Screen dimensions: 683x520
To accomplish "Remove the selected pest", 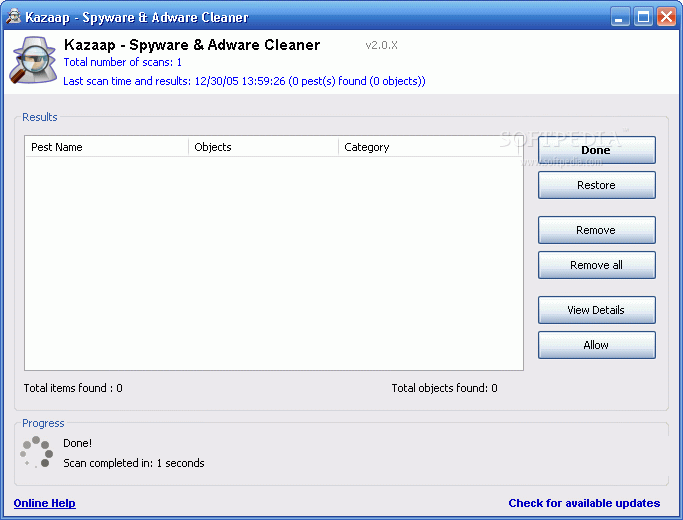I will click(x=596, y=230).
